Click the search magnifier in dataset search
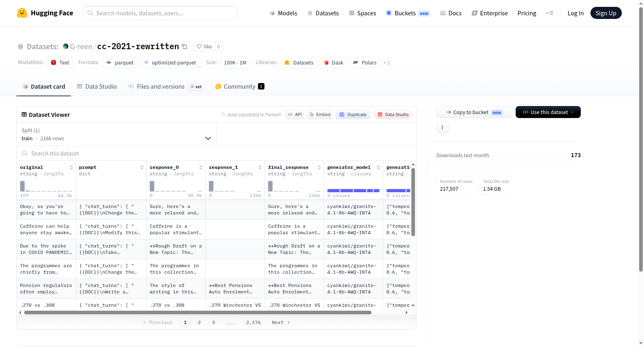Viewport: 644px width, 347px height. pyautogui.click(x=25, y=154)
